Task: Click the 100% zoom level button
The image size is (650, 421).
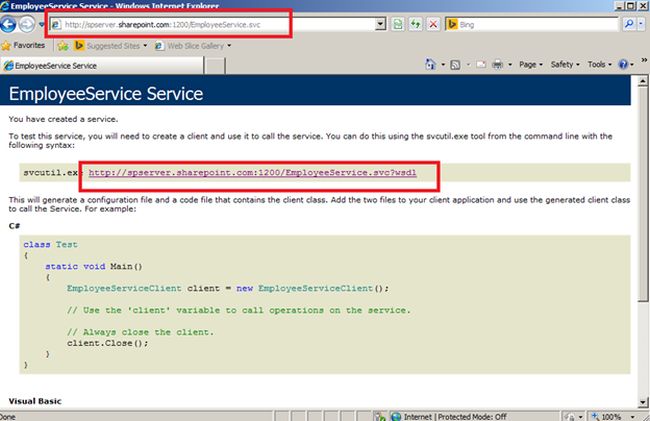Action: coord(607,417)
